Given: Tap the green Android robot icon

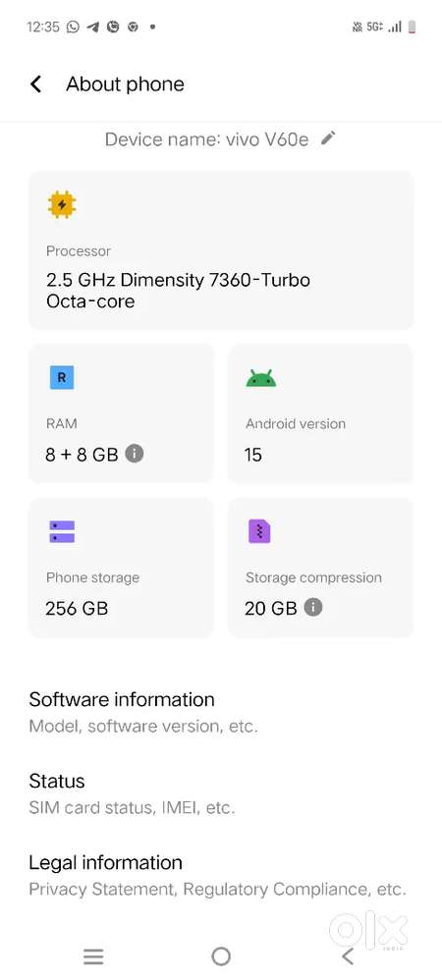Looking at the screenshot, I should 260,378.
